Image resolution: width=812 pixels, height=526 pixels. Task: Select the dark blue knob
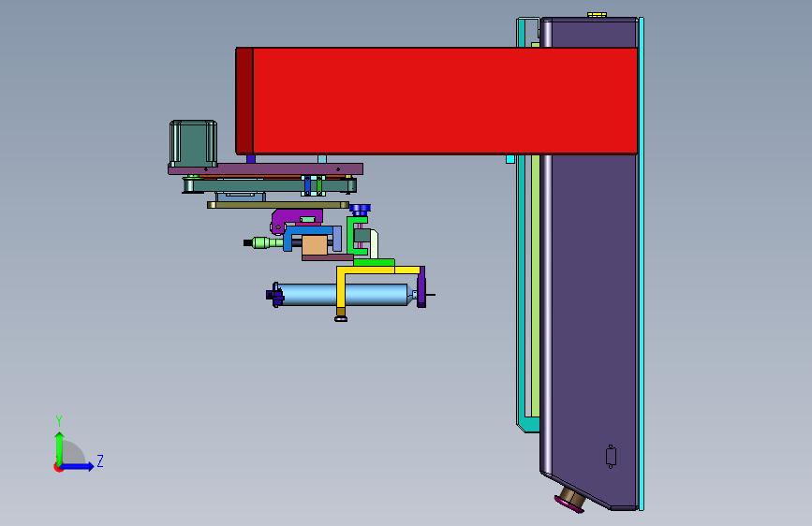361,209
